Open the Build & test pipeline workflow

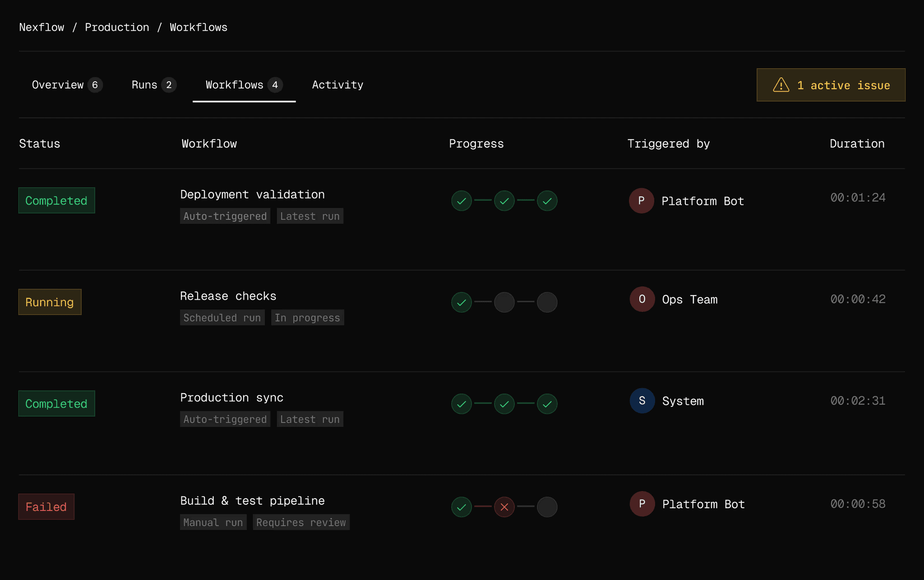252,501
